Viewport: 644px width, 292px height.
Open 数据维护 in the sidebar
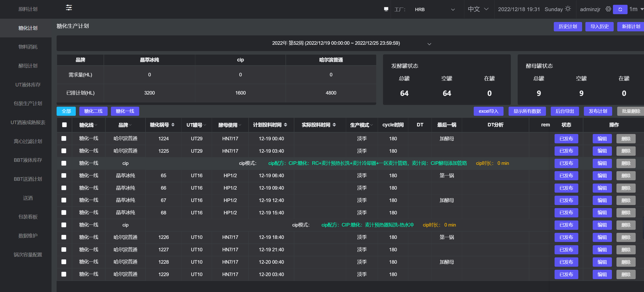click(x=28, y=236)
